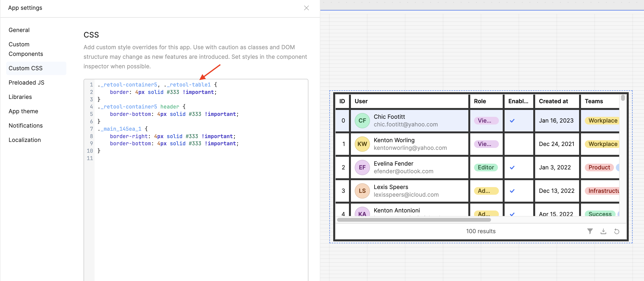Open the General settings section

tap(19, 30)
